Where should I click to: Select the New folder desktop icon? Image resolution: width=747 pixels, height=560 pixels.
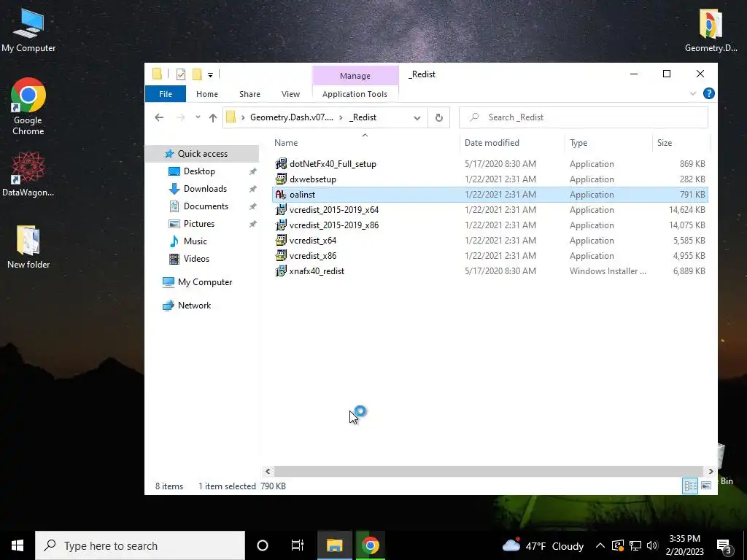[x=28, y=246]
